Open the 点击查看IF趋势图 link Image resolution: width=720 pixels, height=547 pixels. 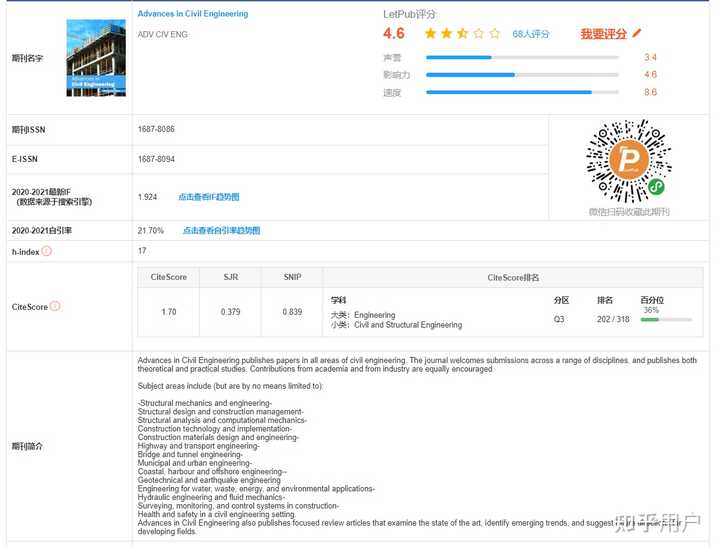click(x=209, y=197)
